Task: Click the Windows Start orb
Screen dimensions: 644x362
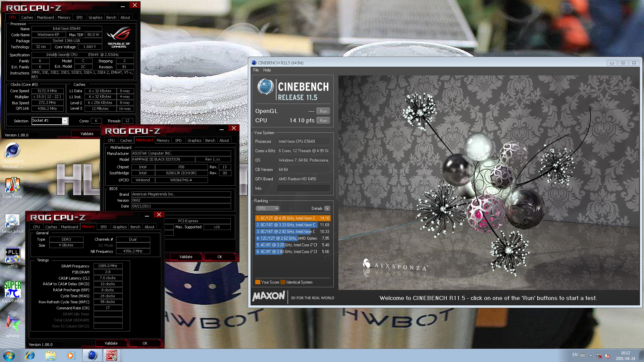Action: [x=9, y=355]
